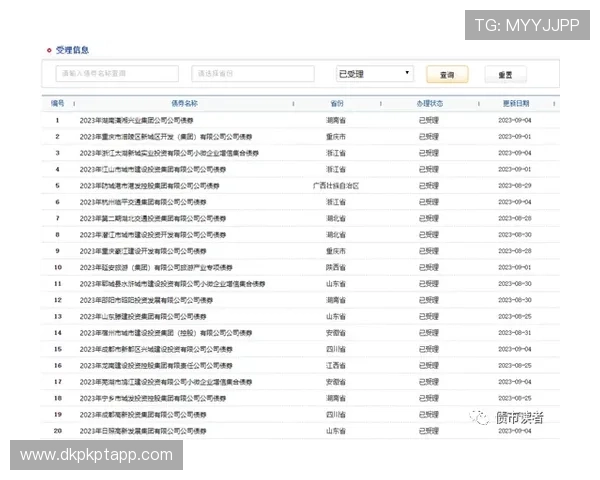Click 已受理 status in row 1
Viewport: 600px width, 480px height.
429,120
